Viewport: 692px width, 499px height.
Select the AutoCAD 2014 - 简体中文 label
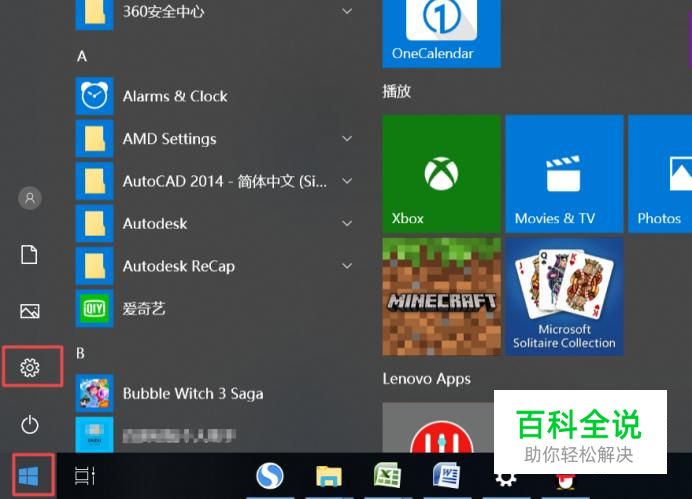click(x=225, y=181)
